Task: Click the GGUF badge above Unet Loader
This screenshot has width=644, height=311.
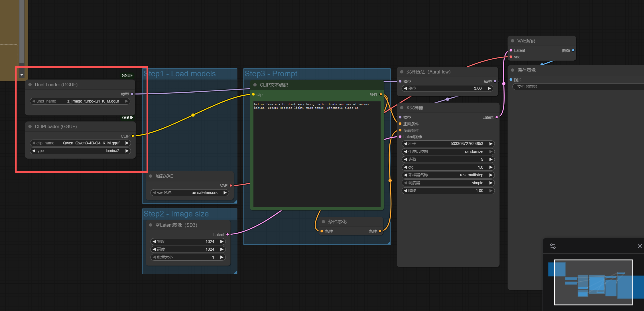Action: coord(127,76)
